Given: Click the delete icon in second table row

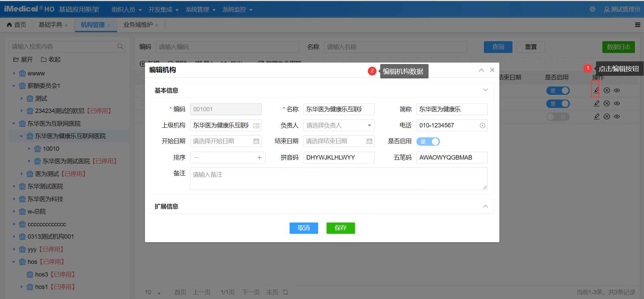Looking at the screenshot, I should click(x=607, y=103).
